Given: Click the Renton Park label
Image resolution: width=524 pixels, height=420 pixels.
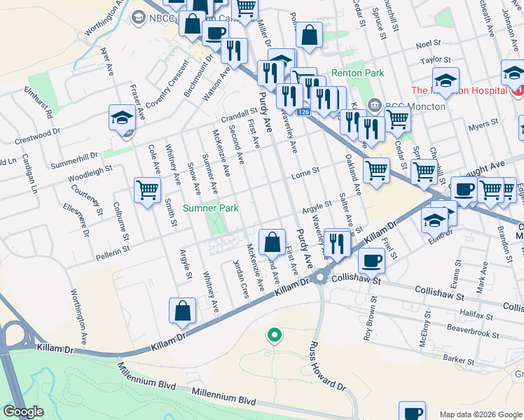Looking at the screenshot, I should pyautogui.click(x=357, y=73).
